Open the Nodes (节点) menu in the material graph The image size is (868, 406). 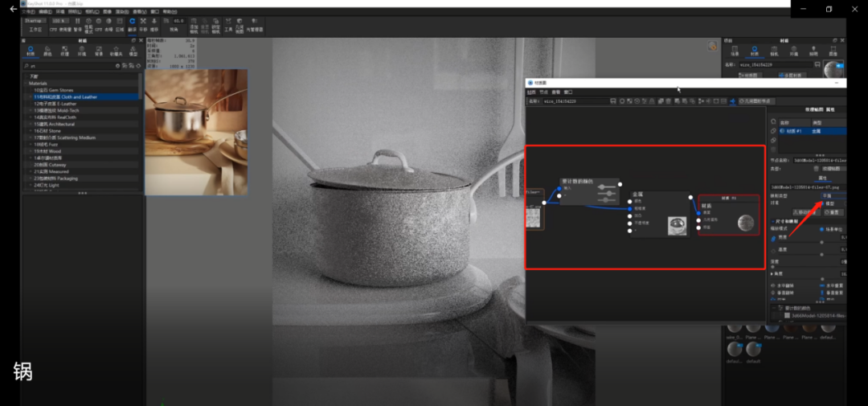tap(542, 92)
